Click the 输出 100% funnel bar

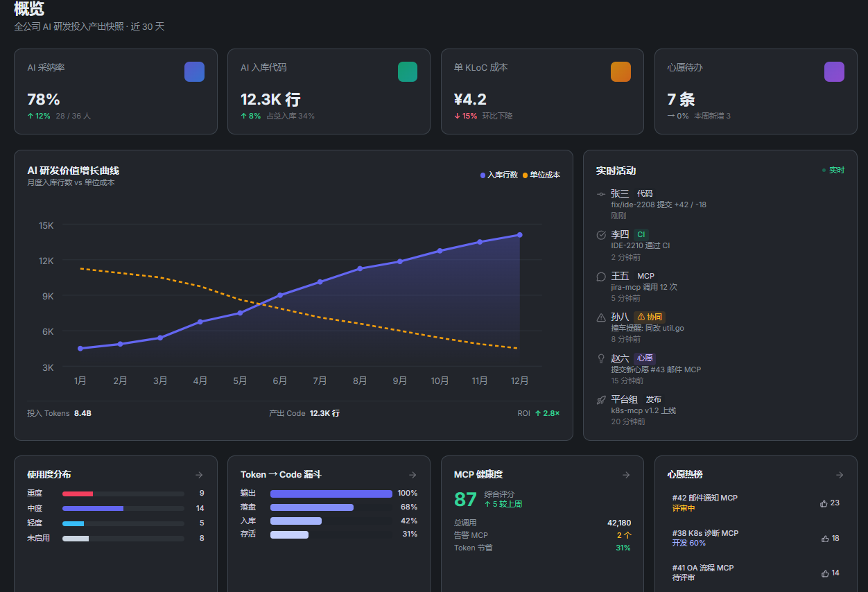pos(331,494)
